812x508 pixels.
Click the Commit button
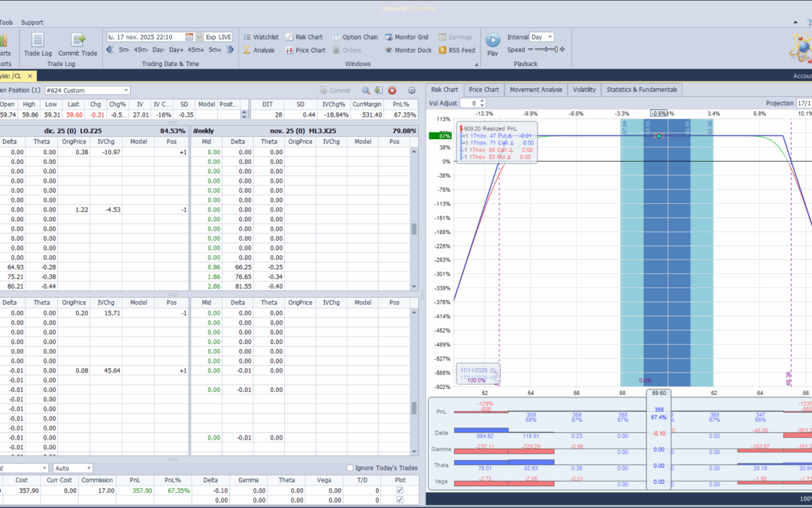coord(335,90)
